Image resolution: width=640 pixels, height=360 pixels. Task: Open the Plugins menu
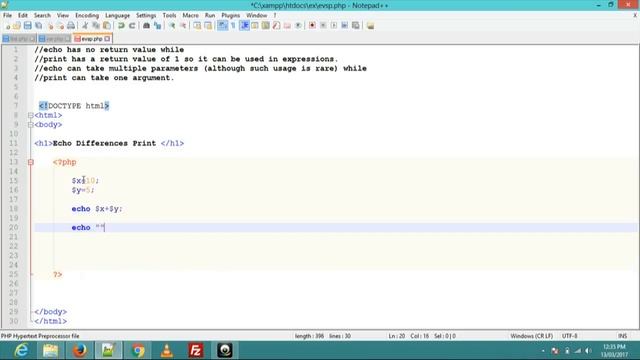(231, 15)
